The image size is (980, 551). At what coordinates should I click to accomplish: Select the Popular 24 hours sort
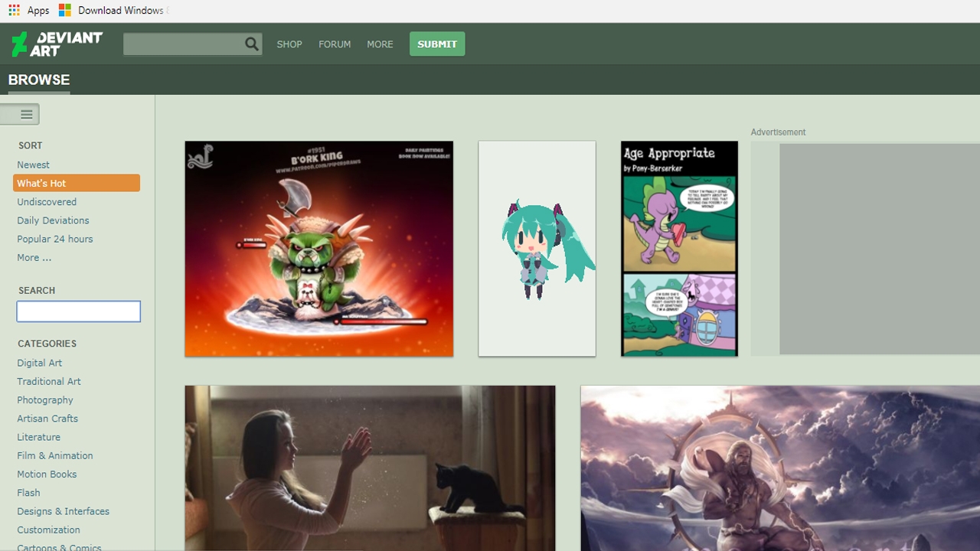point(55,239)
